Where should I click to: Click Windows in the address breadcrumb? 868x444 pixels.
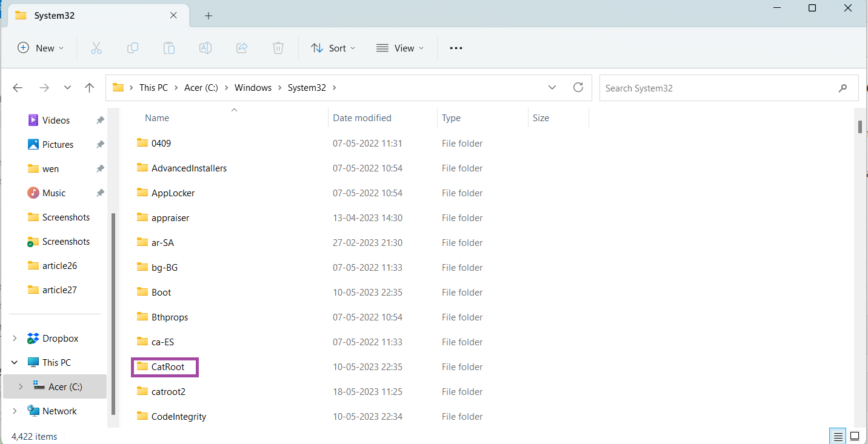coord(253,88)
